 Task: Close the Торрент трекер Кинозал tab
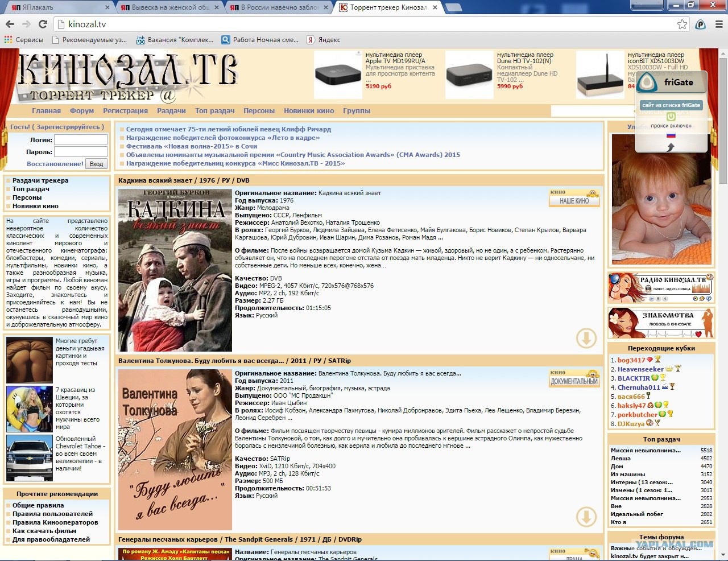pyautogui.click(x=435, y=7)
